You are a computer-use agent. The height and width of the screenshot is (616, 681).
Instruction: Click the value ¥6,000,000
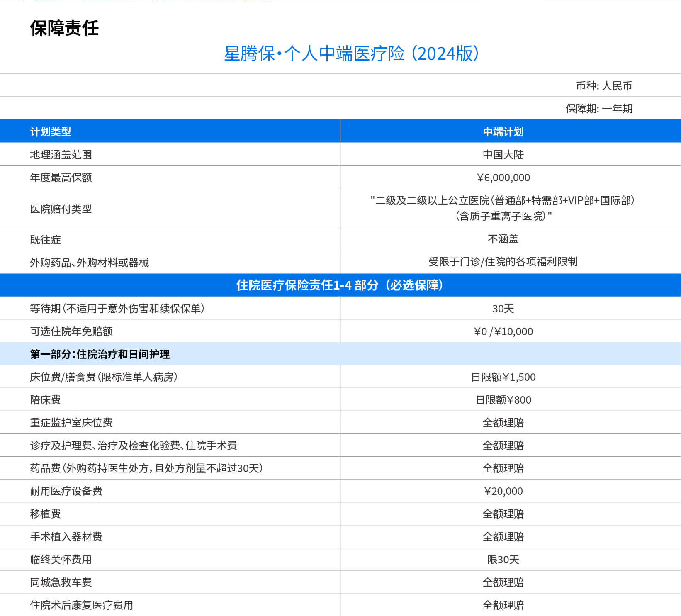(x=503, y=177)
